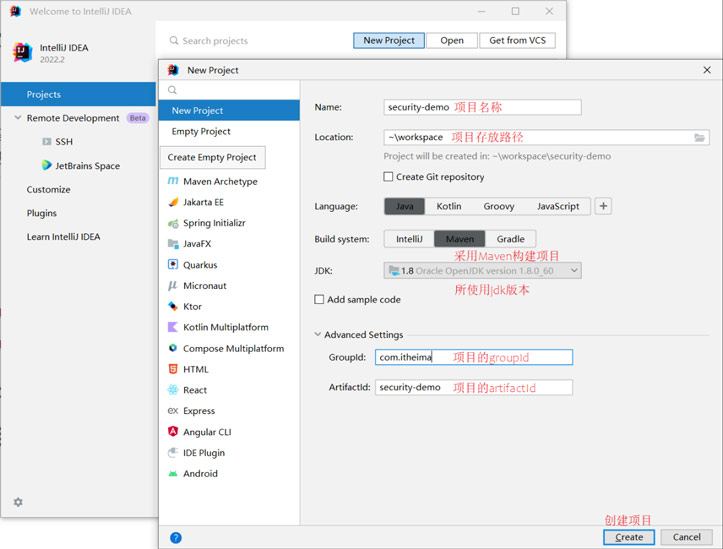Click the IntelliJ IDEA logo in Welcome sidebar

[22, 52]
